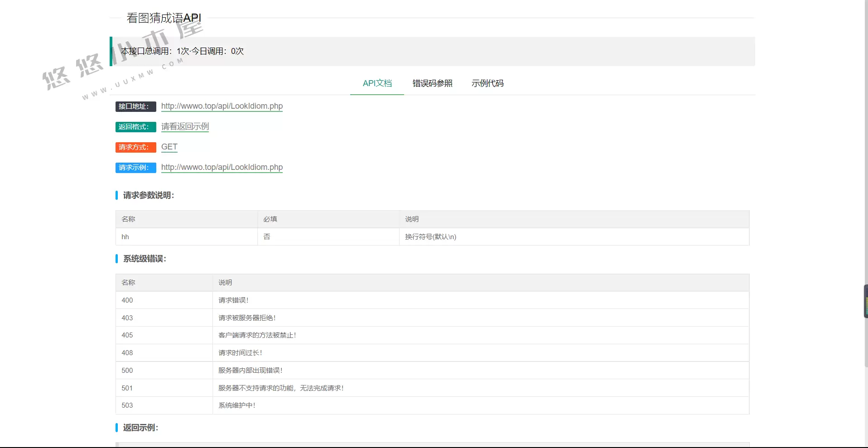This screenshot has height=448, width=868.
Task: Click the 本接口总调用 statistics text
Action: click(182, 51)
